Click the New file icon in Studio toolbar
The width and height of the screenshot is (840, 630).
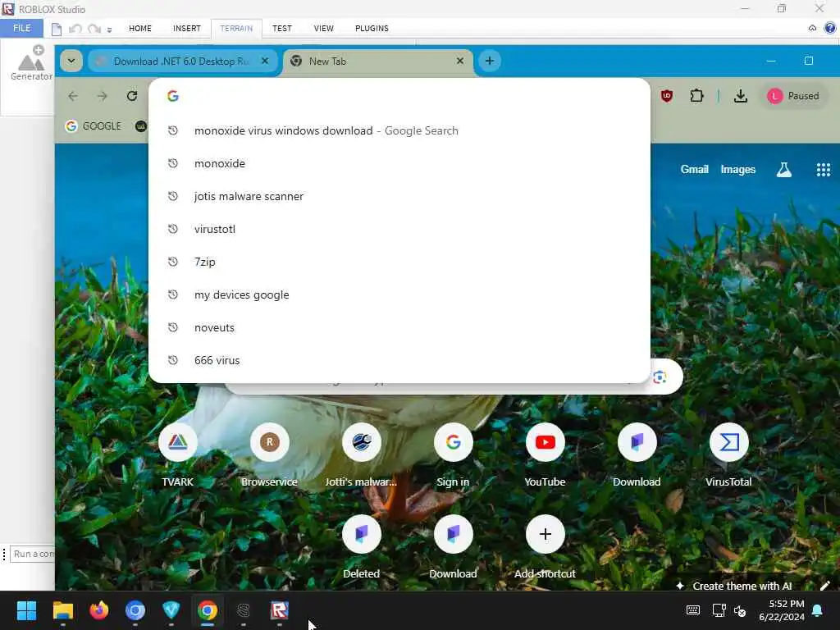[57, 29]
